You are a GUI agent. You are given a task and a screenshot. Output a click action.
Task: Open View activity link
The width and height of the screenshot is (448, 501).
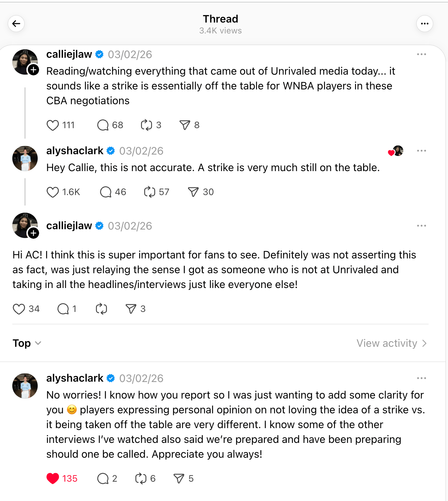point(391,343)
